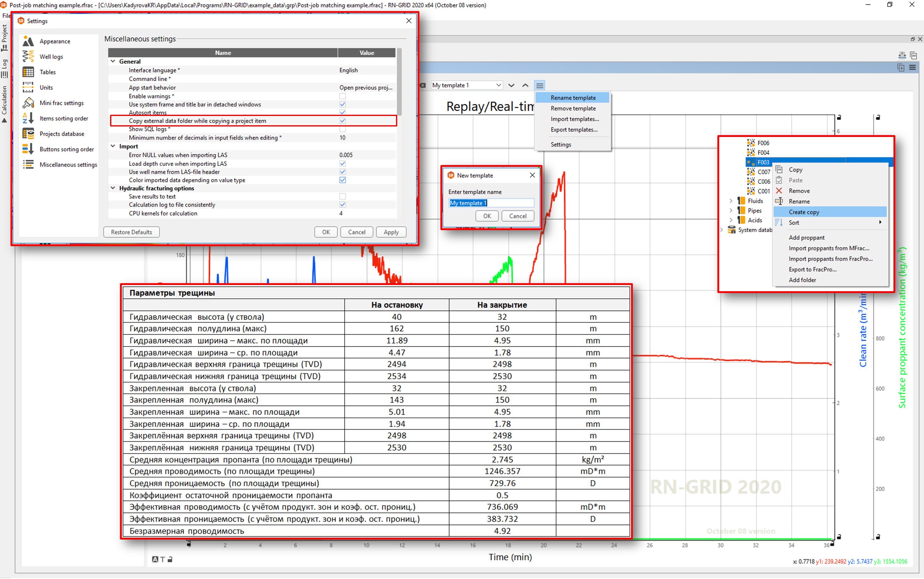
Task: Choose Rename template from the menu
Action: [x=573, y=98]
